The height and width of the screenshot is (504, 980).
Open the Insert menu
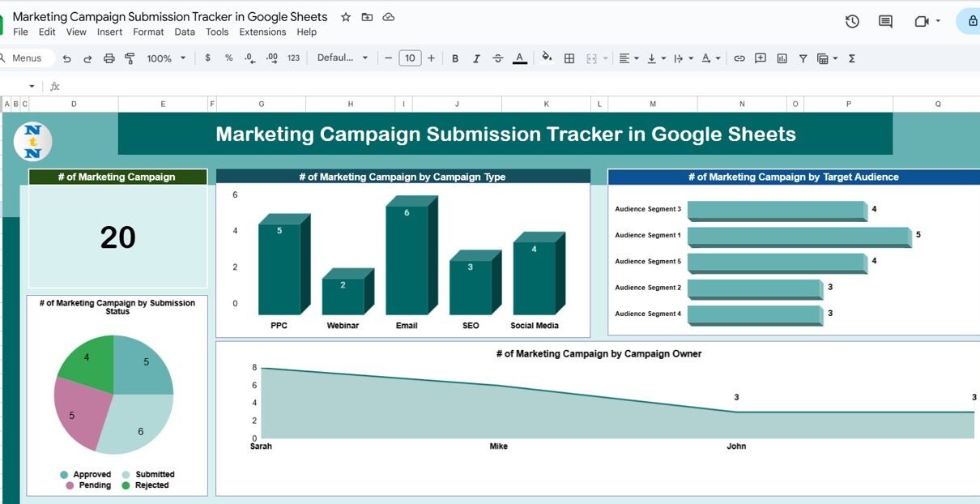tap(109, 32)
